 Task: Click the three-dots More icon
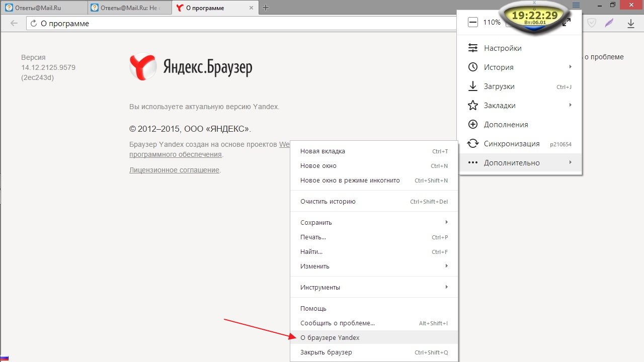(473, 163)
